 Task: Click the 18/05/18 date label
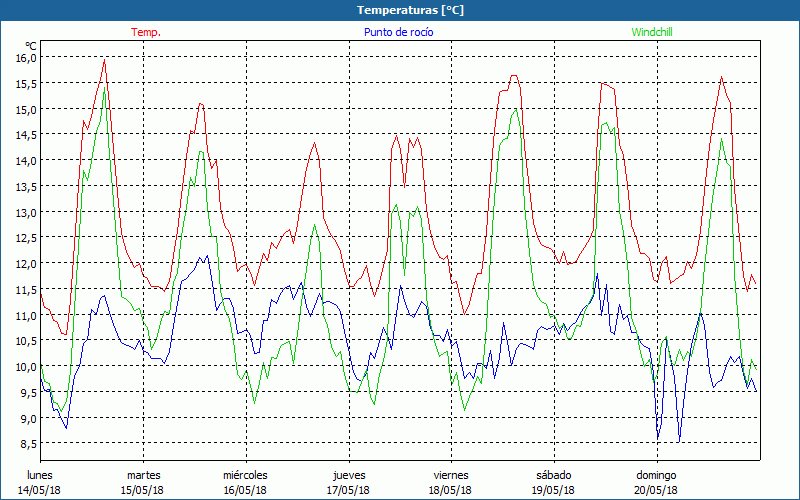click(x=451, y=490)
